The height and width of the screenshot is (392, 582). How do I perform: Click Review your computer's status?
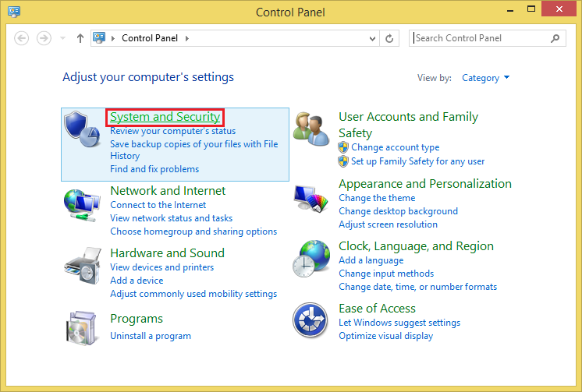coord(172,131)
